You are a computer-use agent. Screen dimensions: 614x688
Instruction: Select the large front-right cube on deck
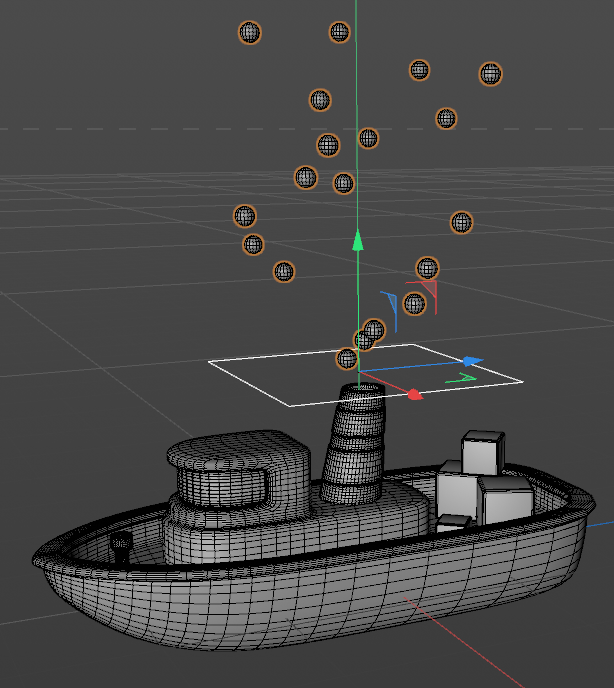coord(506,501)
